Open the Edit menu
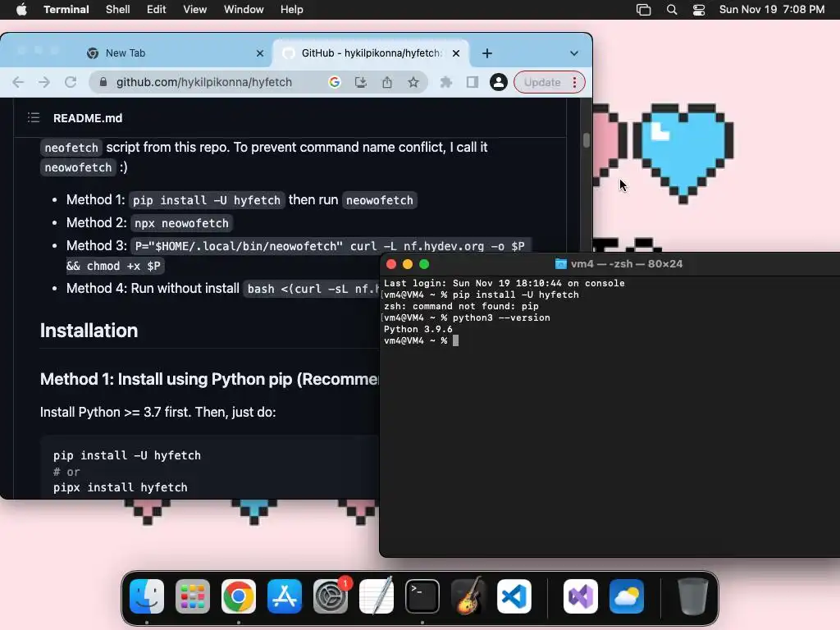Viewport: 840px width, 630px height. 157,10
